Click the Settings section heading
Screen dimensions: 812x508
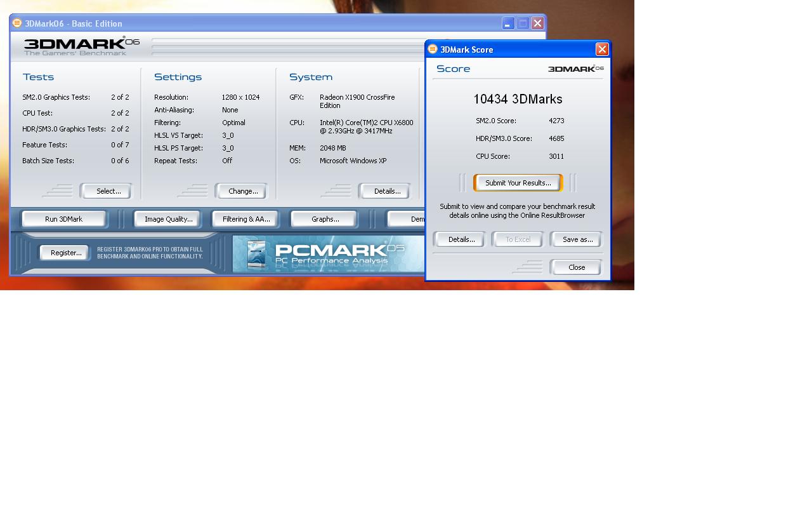178,77
